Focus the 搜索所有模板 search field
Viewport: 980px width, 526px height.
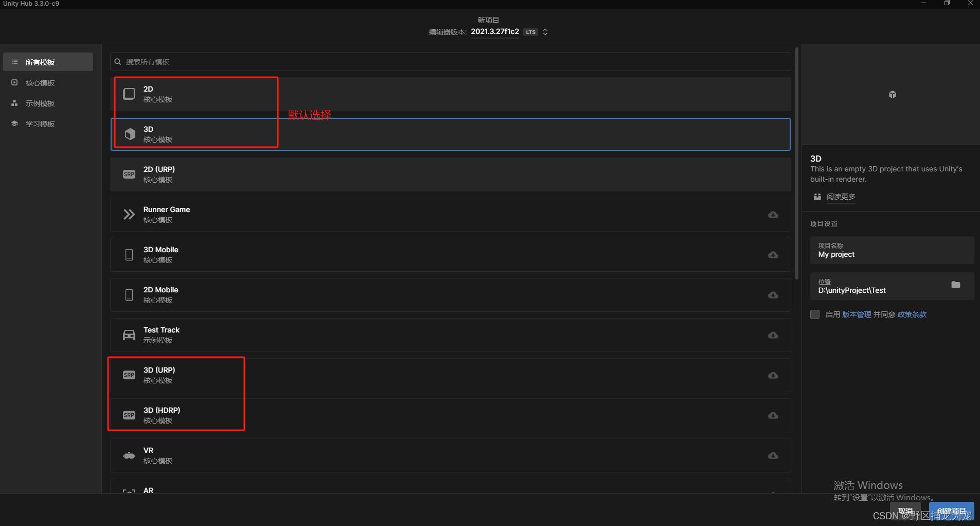tap(450, 62)
